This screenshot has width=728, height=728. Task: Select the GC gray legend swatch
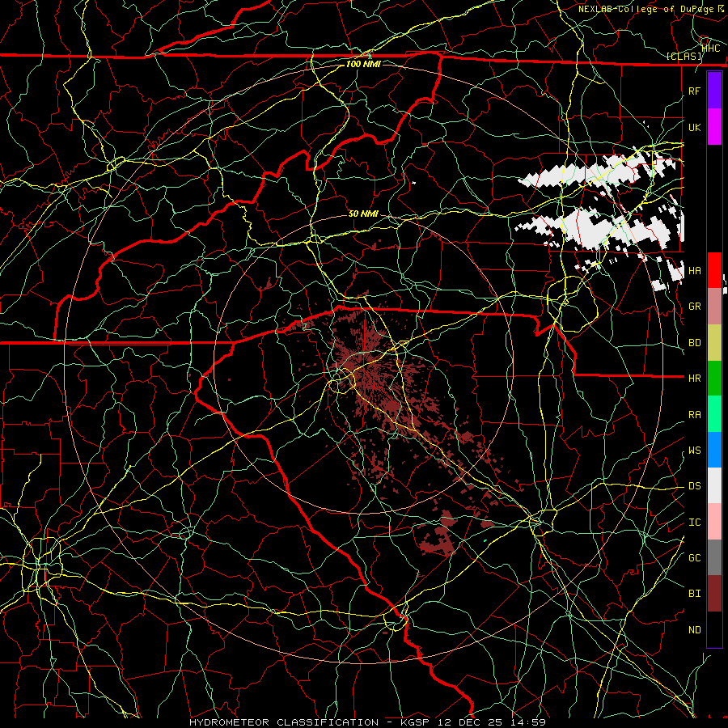[x=714, y=557]
